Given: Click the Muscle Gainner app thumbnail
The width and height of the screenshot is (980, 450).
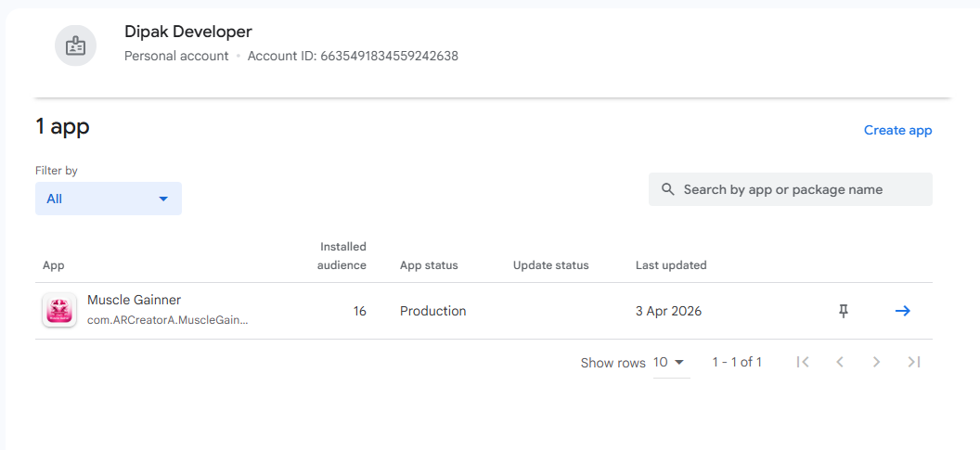Looking at the screenshot, I should tap(59, 310).
